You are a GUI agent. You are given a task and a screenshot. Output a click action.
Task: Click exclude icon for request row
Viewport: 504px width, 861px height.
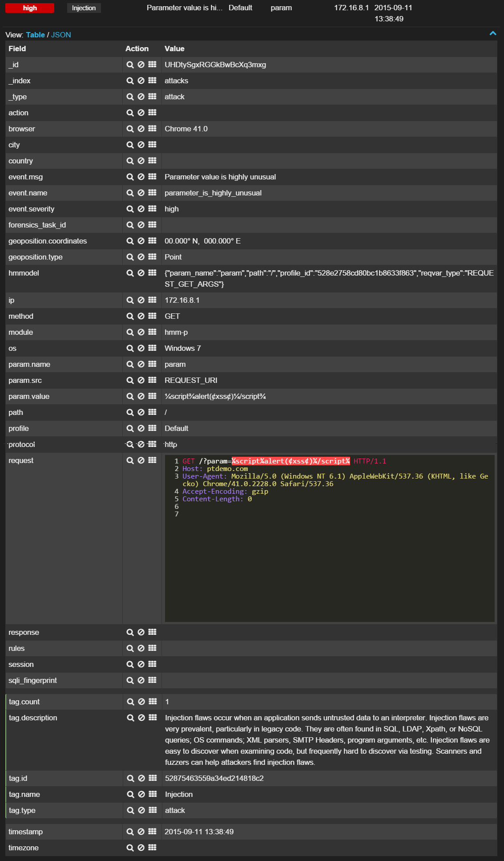click(141, 460)
